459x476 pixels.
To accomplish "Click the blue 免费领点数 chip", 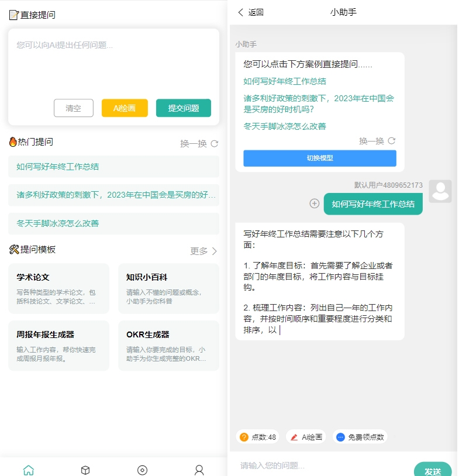I will [360, 437].
